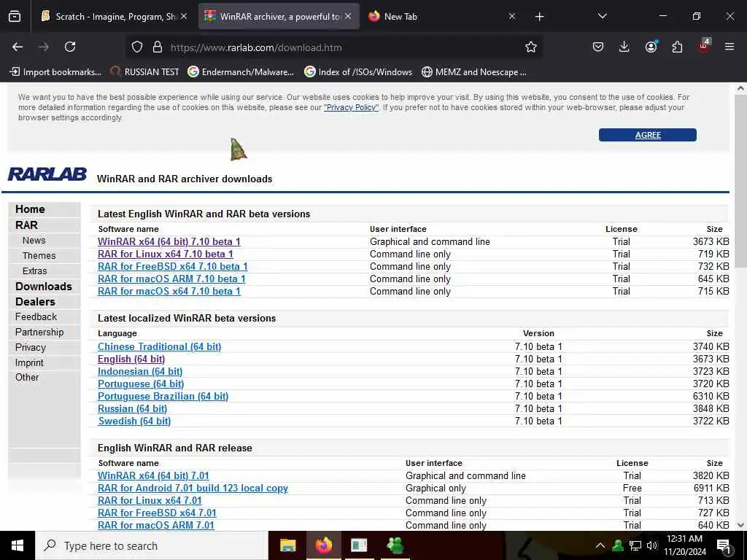Screen dimensions: 747x560
Task: Open the Downloads panel
Action: click(624, 47)
